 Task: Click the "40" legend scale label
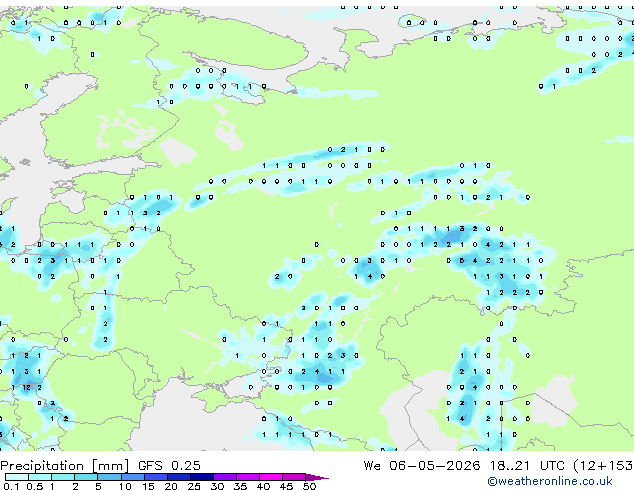coord(263,486)
